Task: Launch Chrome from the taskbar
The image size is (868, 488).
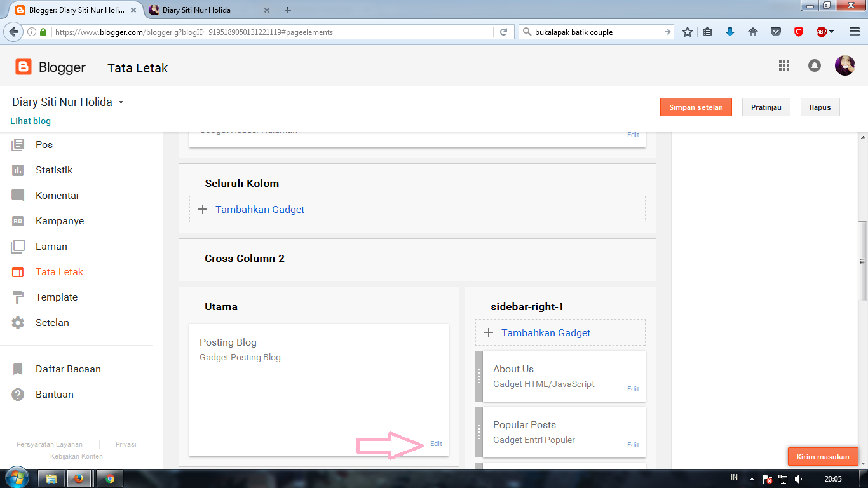Action: (x=109, y=478)
